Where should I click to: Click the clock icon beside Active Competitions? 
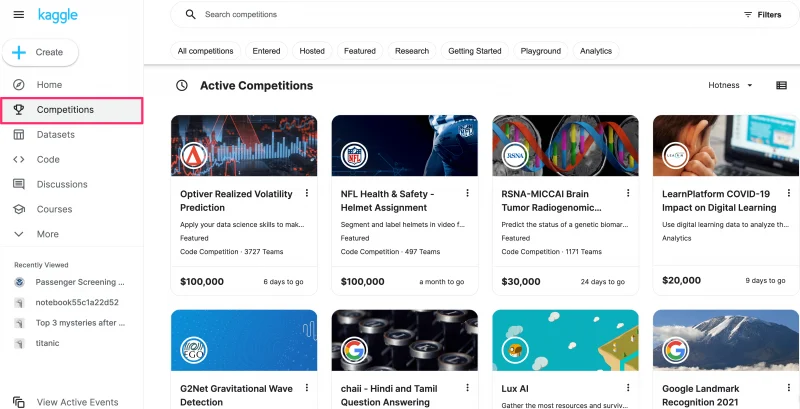click(182, 85)
